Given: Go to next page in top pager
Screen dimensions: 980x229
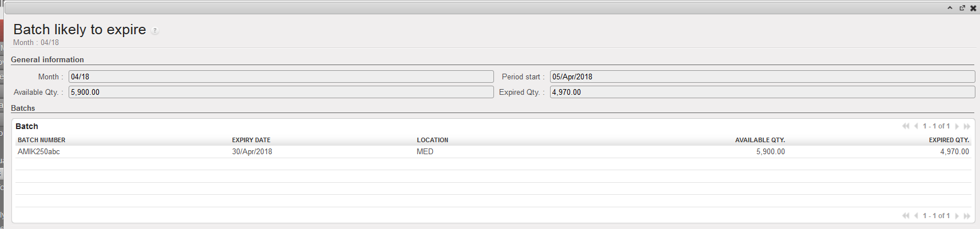Looking at the screenshot, I should pos(957,126).
